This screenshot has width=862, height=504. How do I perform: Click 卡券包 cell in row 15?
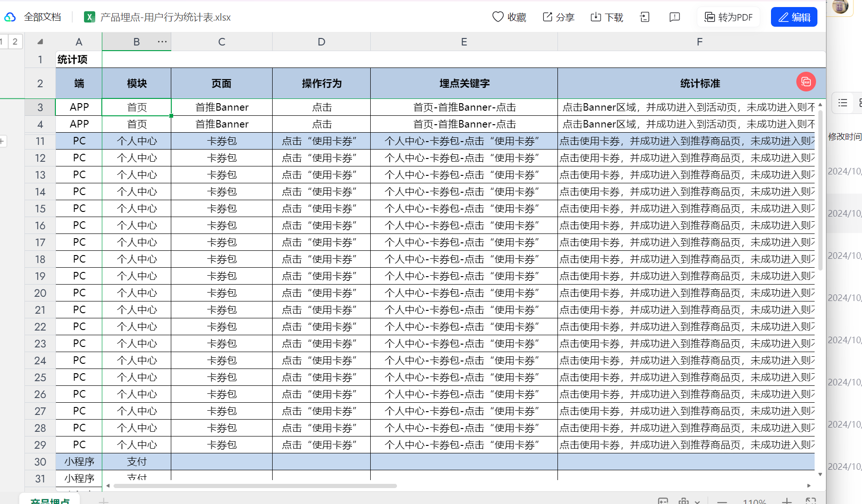coord(221,209)
